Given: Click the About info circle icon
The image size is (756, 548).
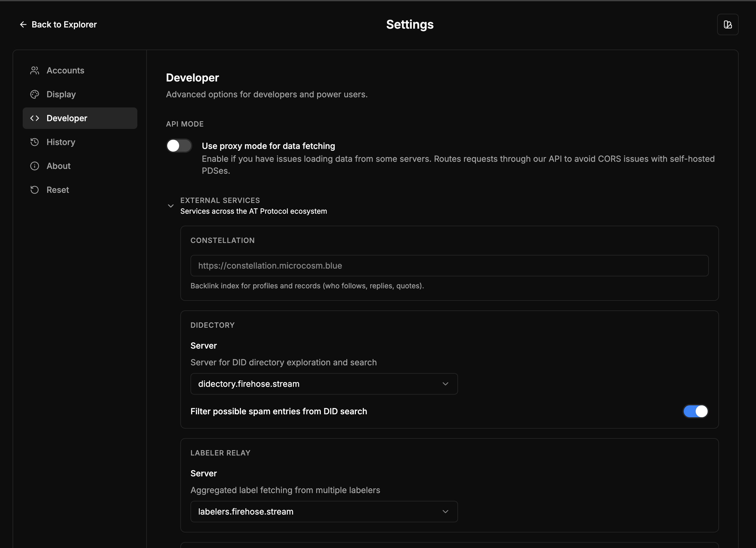Looking at the screenshot, I should click(35, 166).
